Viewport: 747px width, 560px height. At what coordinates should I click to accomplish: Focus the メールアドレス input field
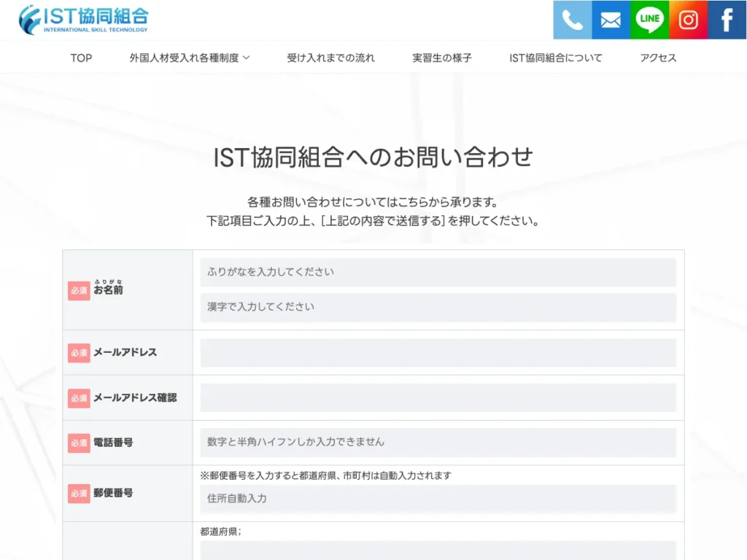[x=438, y=353]
